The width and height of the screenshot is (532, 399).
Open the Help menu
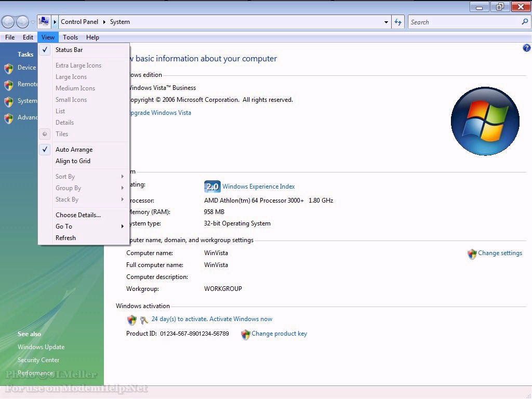[x=92, y=37]
